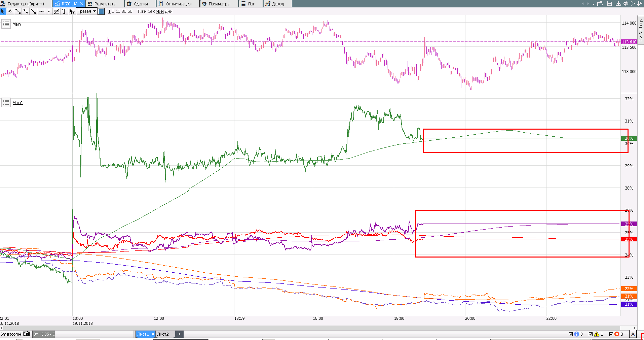
Task: Select the vertical line tool
Action: click(49, 11)
